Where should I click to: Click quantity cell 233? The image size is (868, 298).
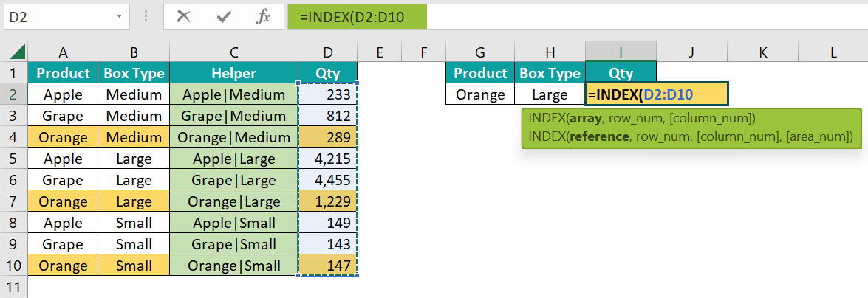pyautogui.click(x=328, y=94)
